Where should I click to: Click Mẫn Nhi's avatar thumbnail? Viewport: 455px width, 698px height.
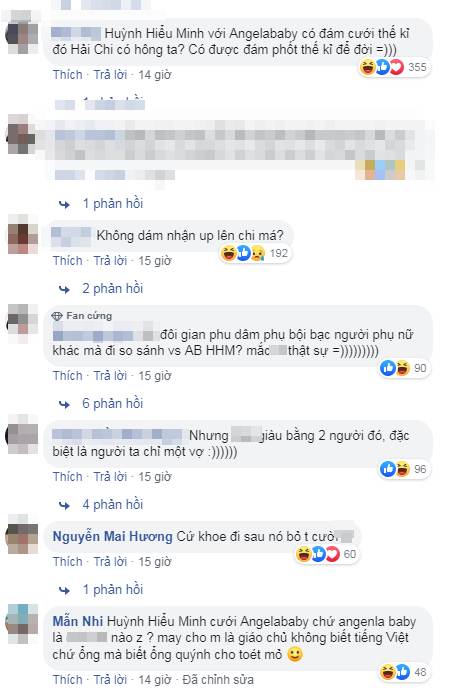22,624
